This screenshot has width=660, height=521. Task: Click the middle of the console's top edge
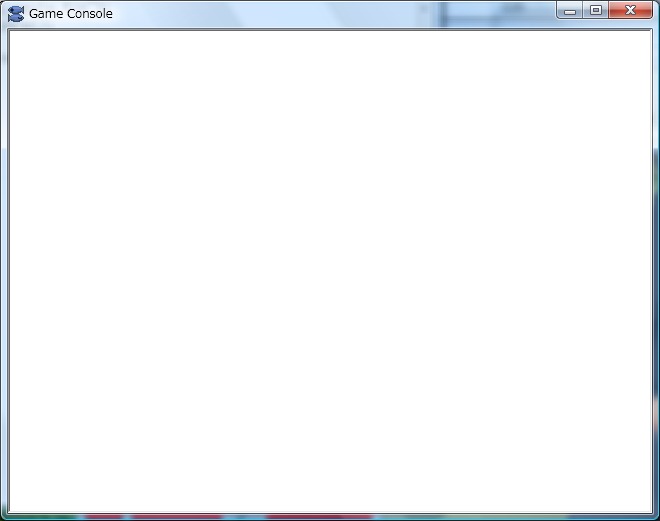(330, 33)
